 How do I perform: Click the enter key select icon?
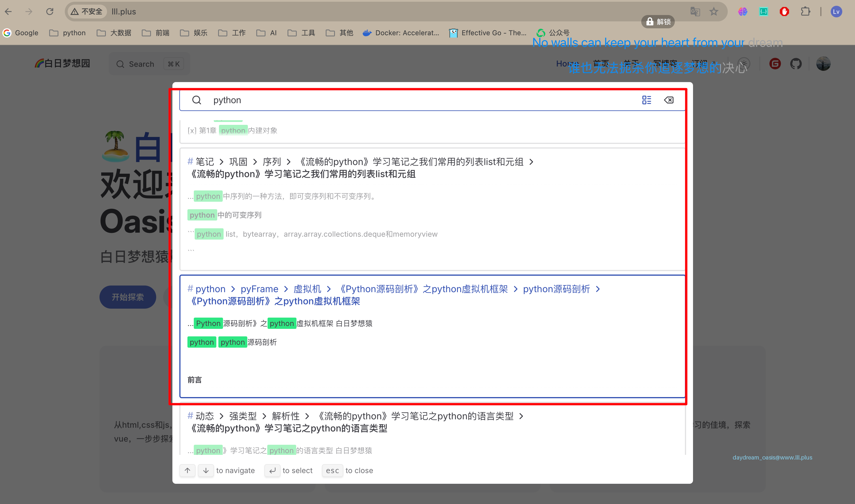click(272, 470)
